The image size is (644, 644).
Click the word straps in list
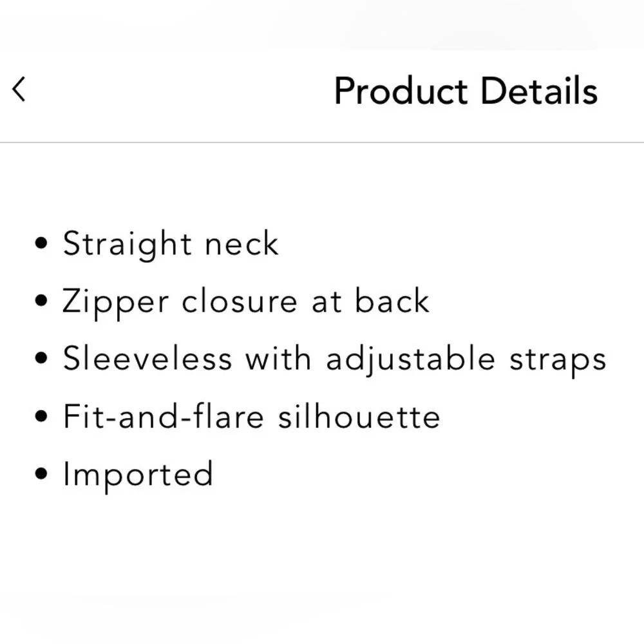[x=558, y=361]
